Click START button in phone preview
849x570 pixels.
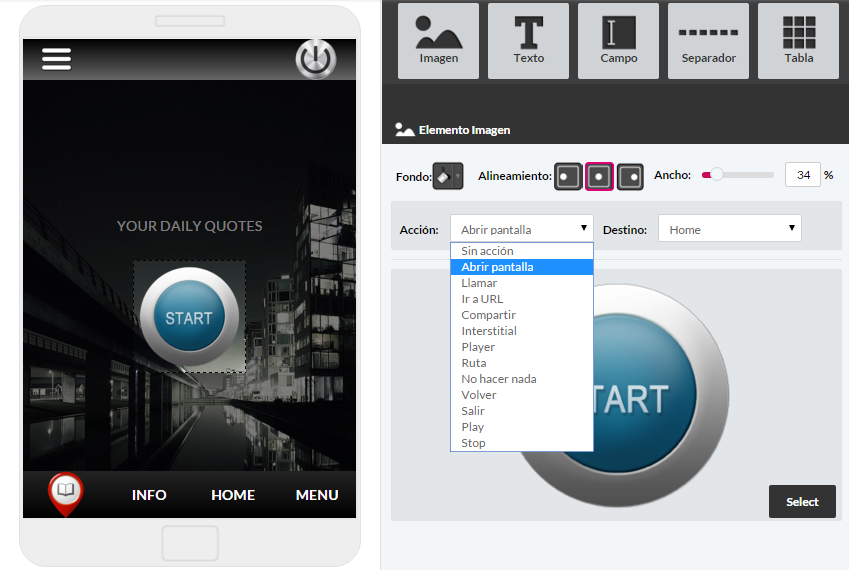click(189, 318)
